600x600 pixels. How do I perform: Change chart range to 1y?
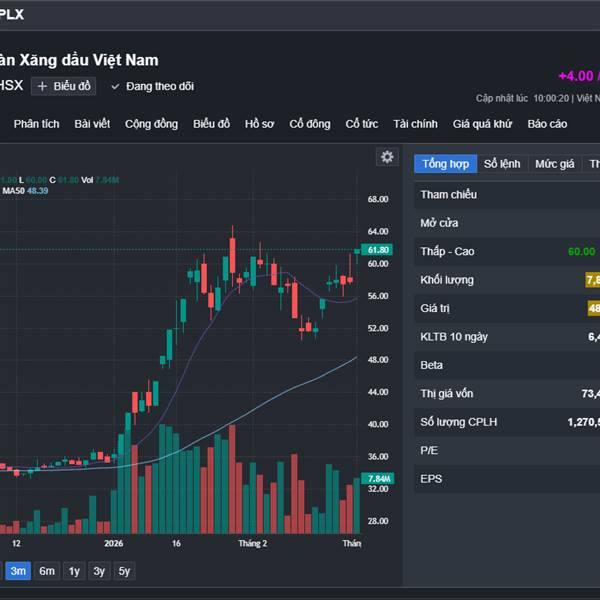74,571
